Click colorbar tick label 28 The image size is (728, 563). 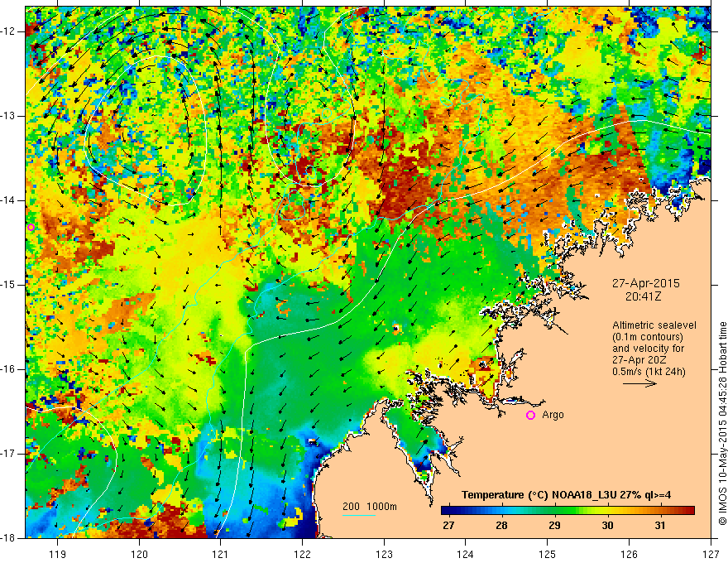(501, 526)
